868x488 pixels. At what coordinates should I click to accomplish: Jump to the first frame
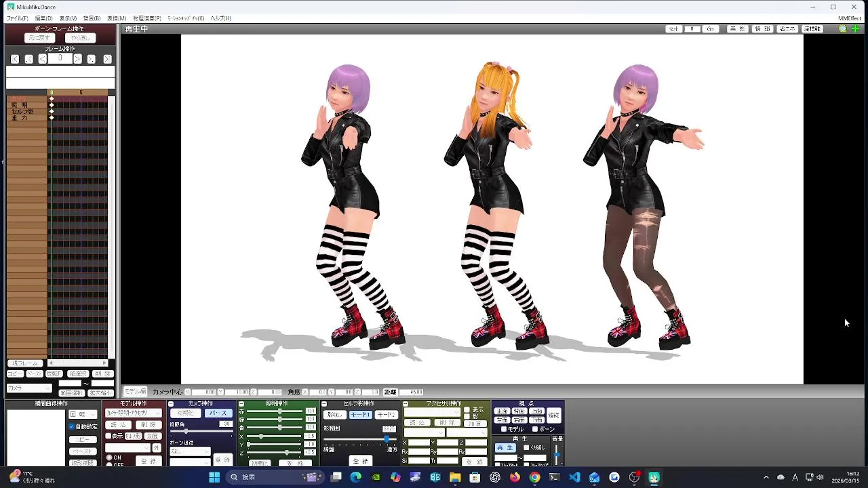click(x=15, y=59)
